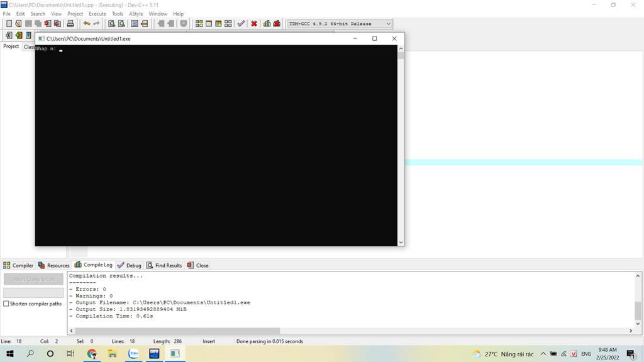Click the console window scrollbar up arrow

tap(401, 48)
